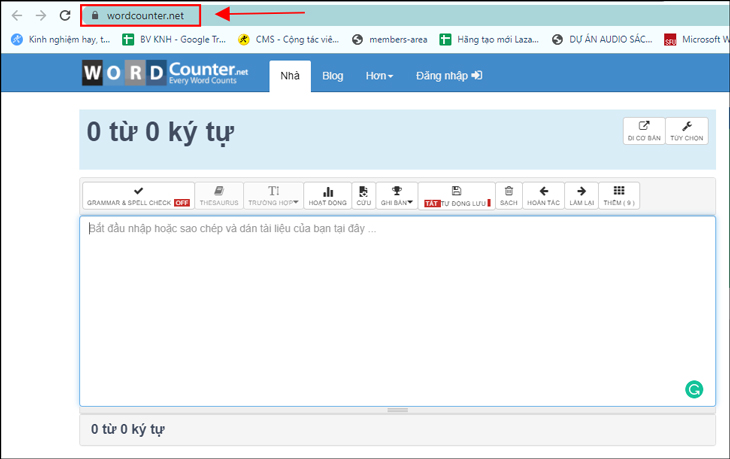Open the Thesaurus tool
The image size is (730, 459).
click(219, 196)
